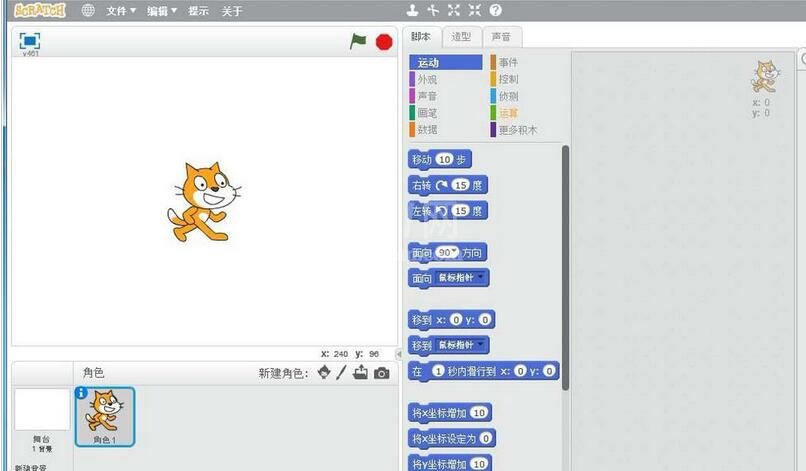Click y value field in 移到 x y block
The image size is (806, 471).
point(485,320)
